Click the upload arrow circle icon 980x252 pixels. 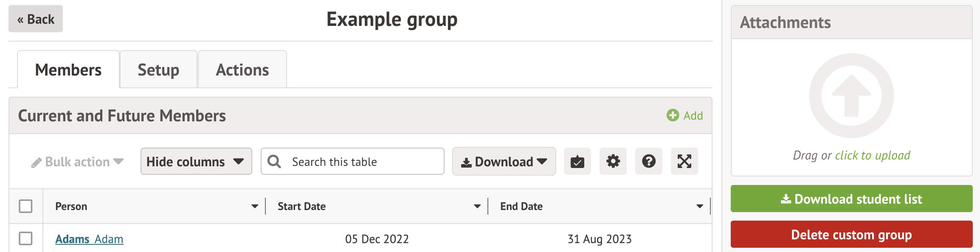(x=851, y=96)
